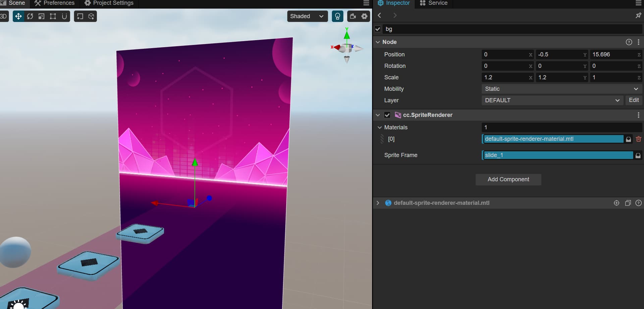Click the Position Z input field
The height and width of the screenshot is (309, 644).
tap(613, 55)
